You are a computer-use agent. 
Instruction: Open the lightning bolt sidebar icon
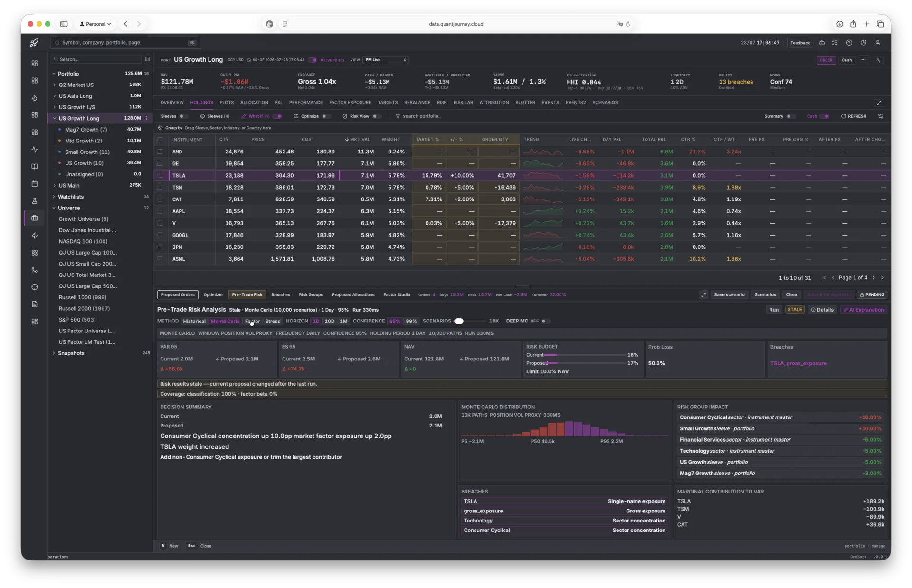(x=35, y=236)
